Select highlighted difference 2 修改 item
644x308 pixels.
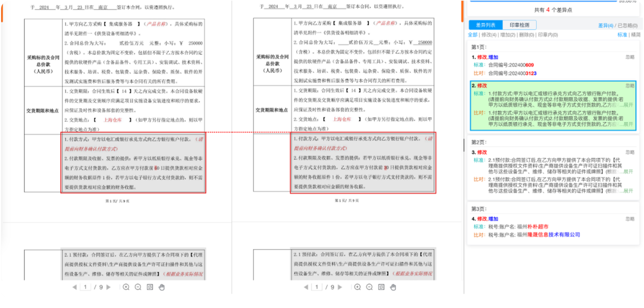553,105
